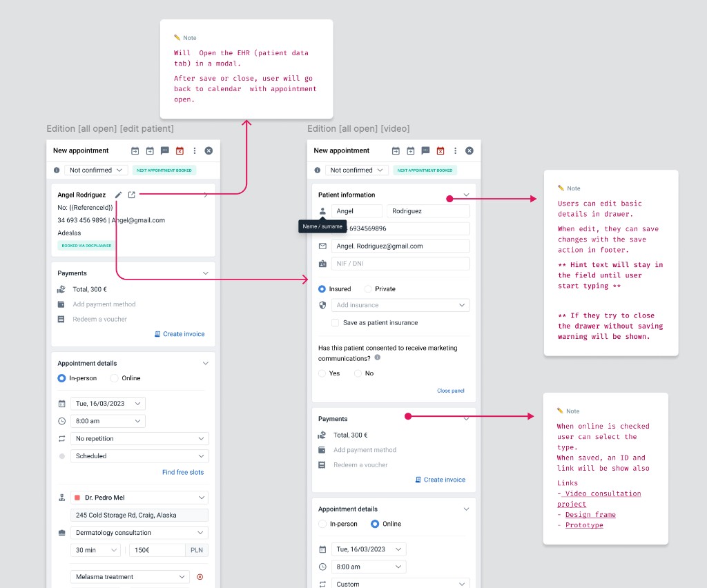The width and height of the screenshot is (707, 588).
Task: Click the person icon beside the Angel name field
Action: tap(322, 211)
